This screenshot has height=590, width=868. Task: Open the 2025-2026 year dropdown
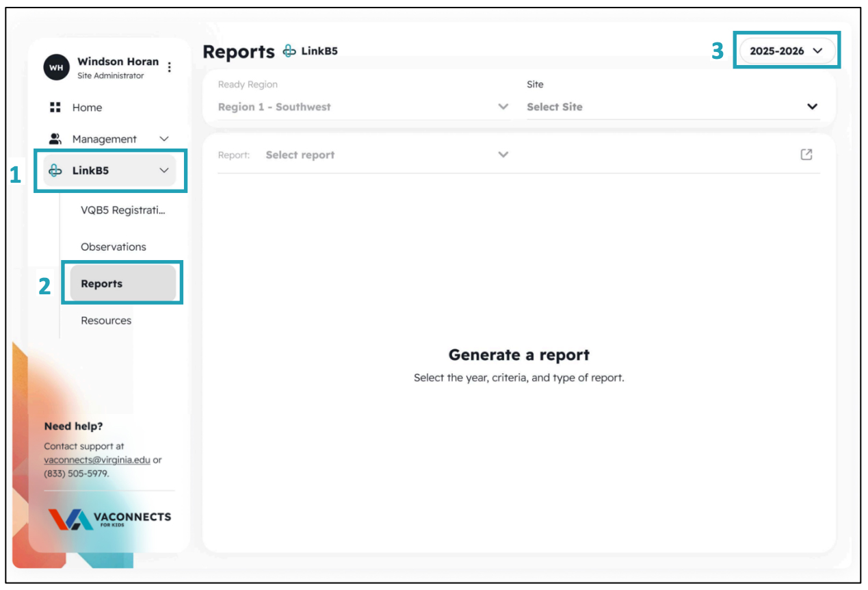tap(787, 51)
